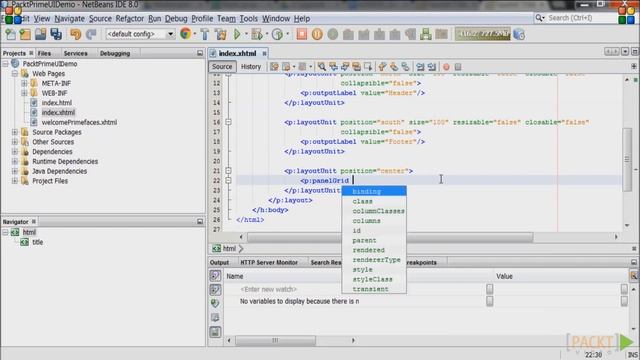
Task: Select 'columns' in autocomplete popup
Action: click(373, 221)
